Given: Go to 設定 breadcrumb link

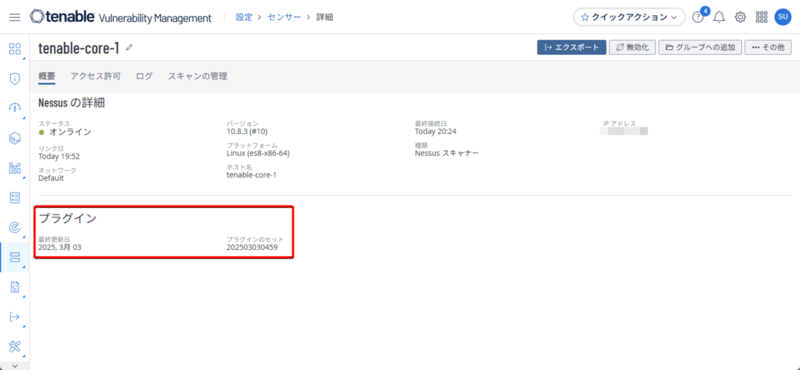Looking at the screenshot, I should point(244,17).
